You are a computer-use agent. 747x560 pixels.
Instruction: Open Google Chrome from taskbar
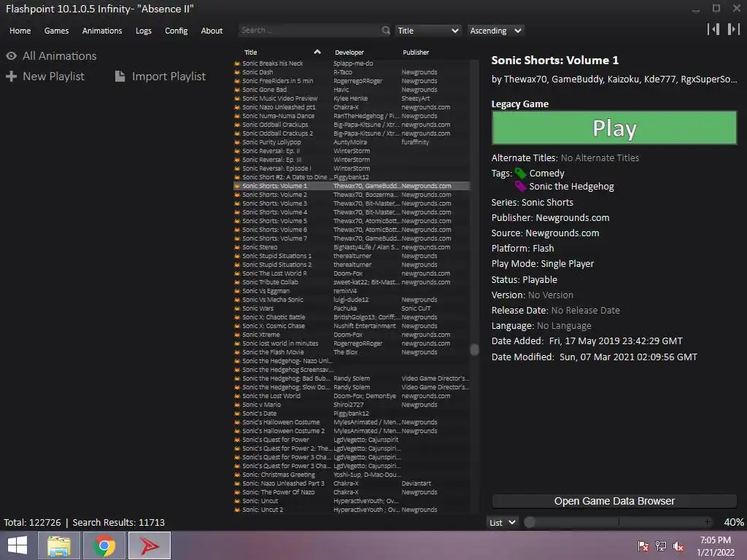click(x=104, y=545)
